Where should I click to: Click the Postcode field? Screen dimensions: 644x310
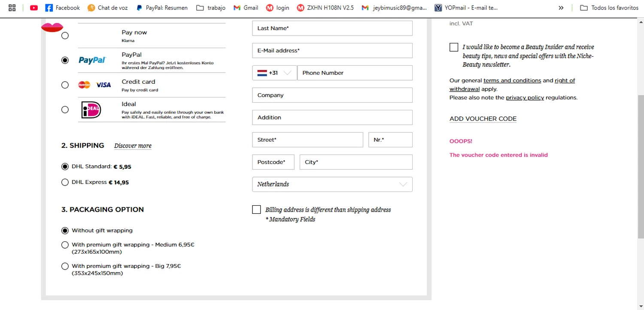click(273, 162)
